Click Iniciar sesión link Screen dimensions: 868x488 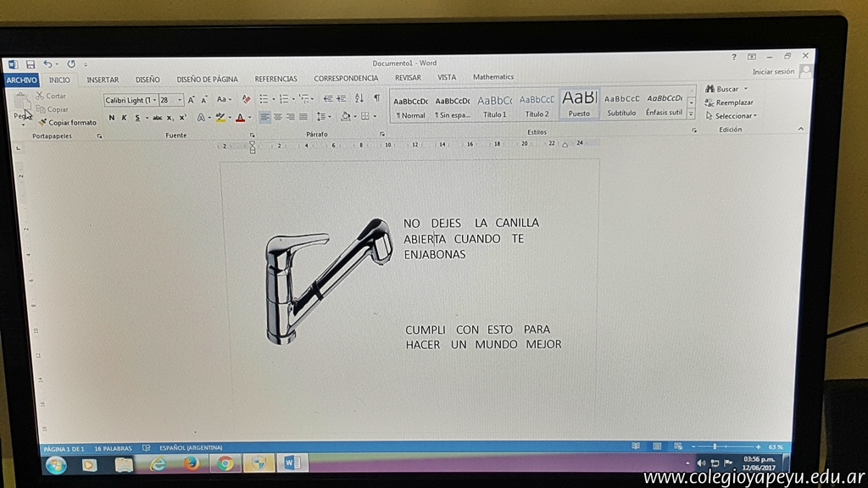[773, 73]
